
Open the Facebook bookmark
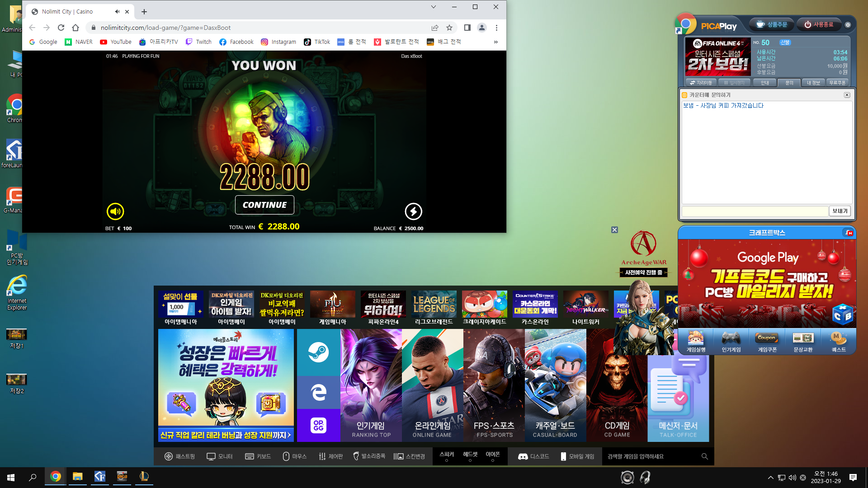[x=236, y=42]
